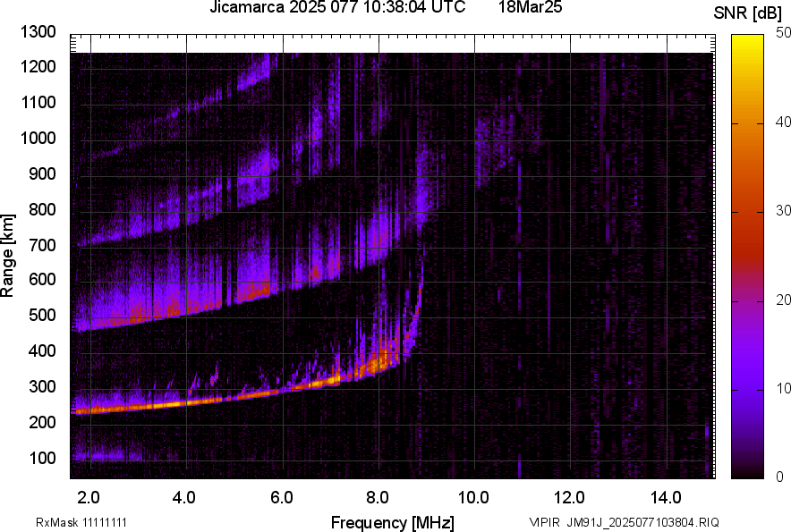This screenshot has width=791, height=532.
Task: Click the frequency tick label 6.0
Action: (282, 498)
